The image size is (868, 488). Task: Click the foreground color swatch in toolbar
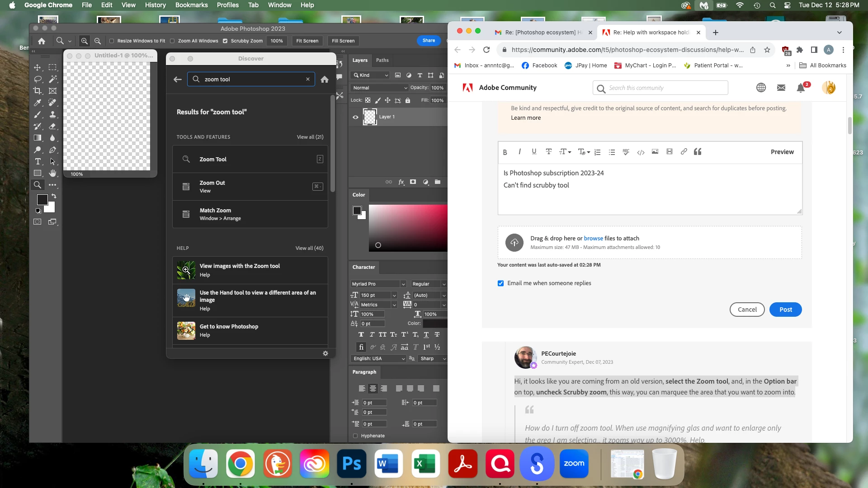tap(42, 200)
